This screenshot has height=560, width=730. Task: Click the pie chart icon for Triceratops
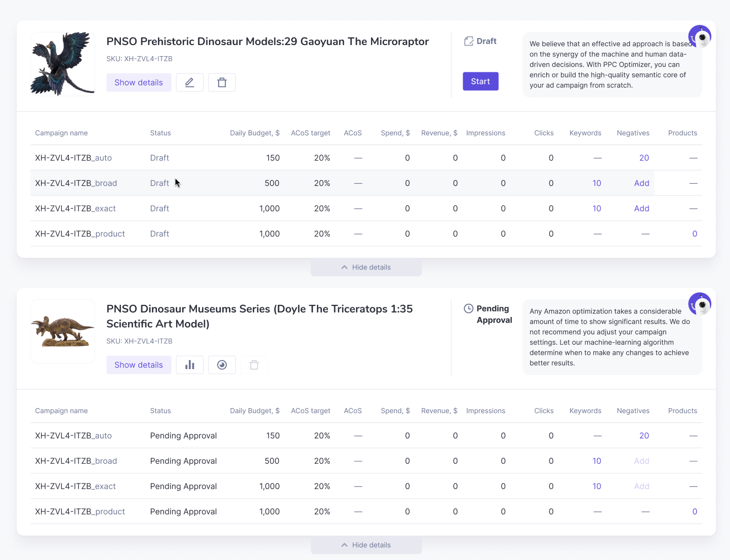(222, 365)
